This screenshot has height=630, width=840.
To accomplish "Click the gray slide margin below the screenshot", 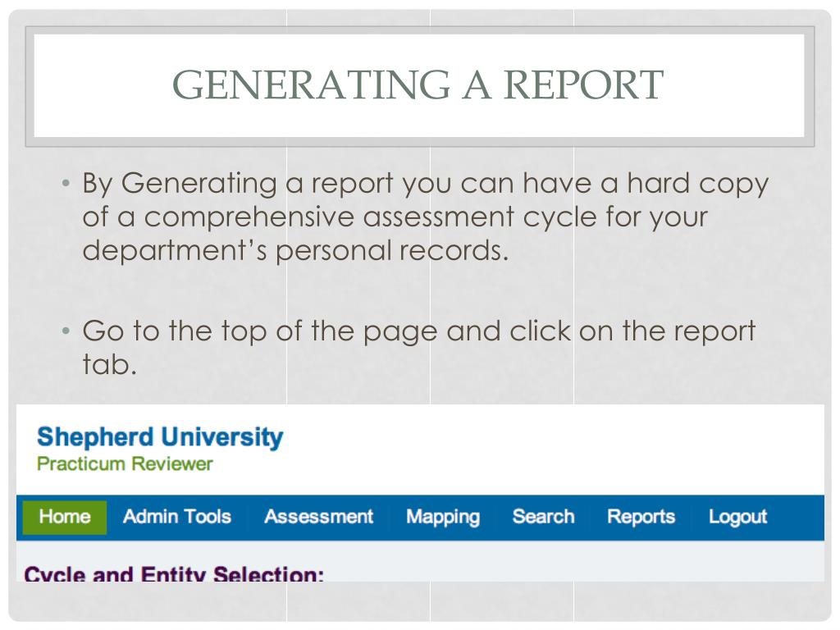I will tap(420, 601).
